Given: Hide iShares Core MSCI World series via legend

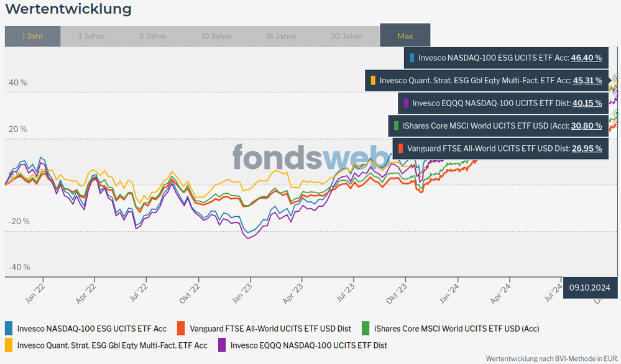Looking at the screenshot, I should [x=456, y=329].
